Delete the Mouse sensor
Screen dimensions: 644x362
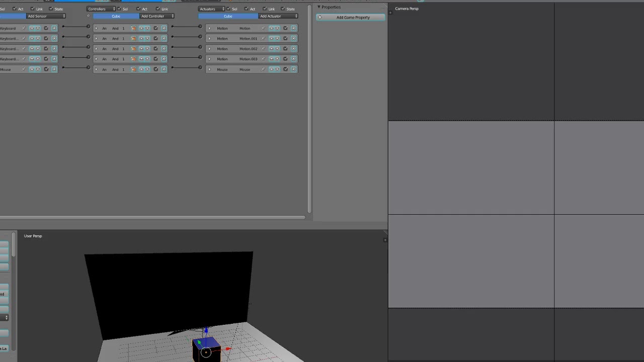pyautogui.click(x=54, y=69)
